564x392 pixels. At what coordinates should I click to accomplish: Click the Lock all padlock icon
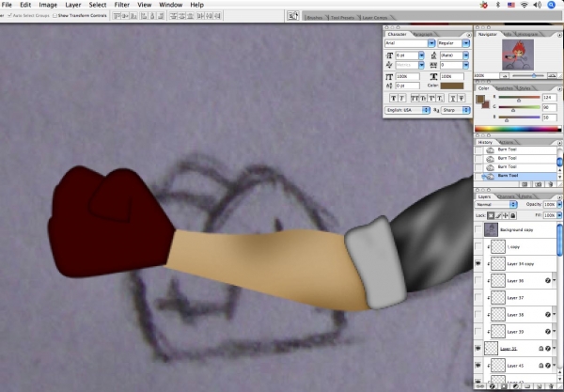point(512,215)
